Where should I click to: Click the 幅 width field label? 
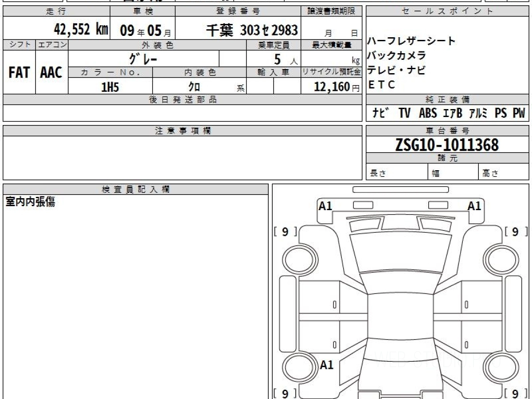pos(436,173)
